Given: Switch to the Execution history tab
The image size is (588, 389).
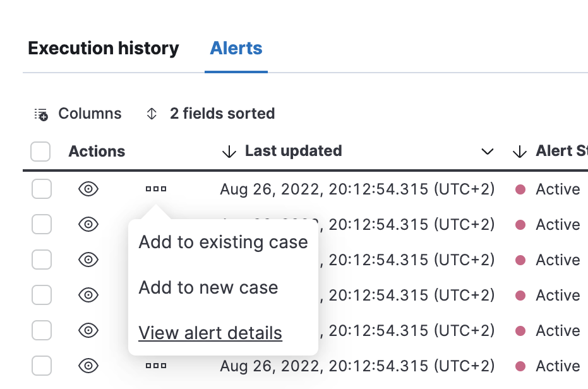Looking at the screenshot, I should 103,48.
